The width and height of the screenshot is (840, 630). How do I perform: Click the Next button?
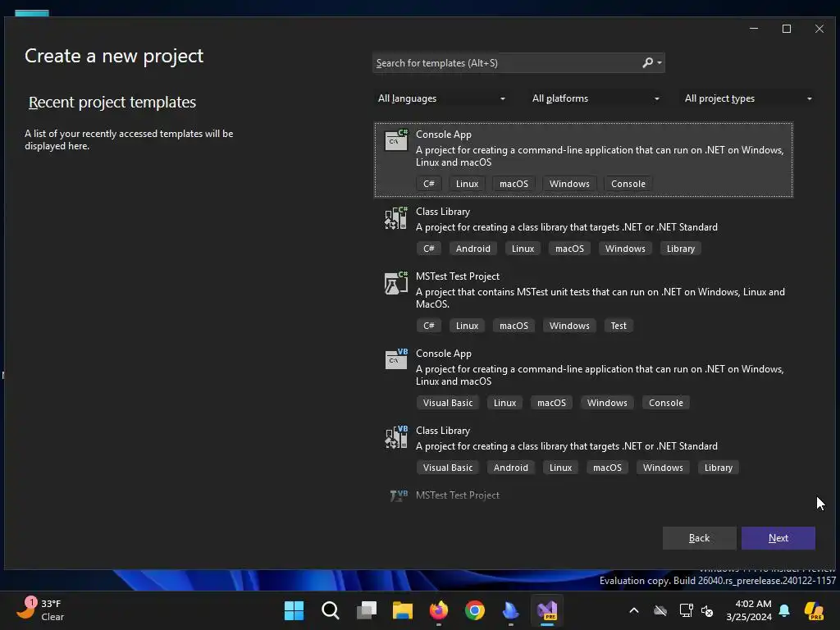[778, 538]
